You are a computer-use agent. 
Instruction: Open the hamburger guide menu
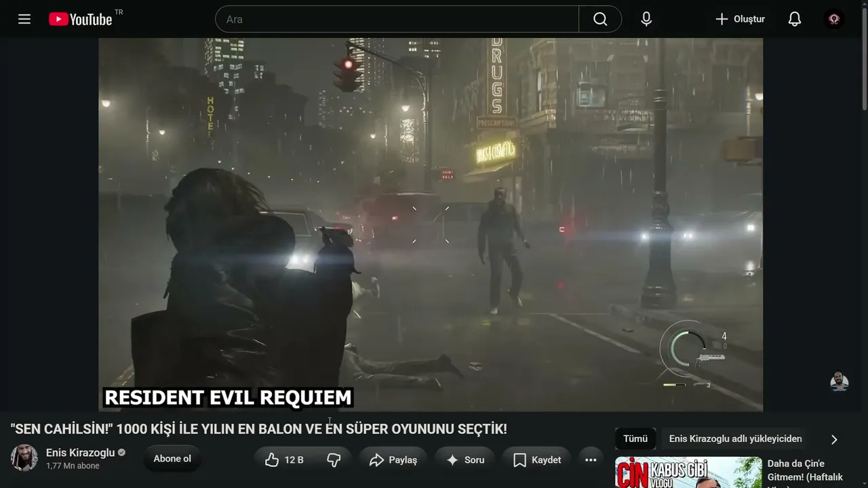click(24, 19)
